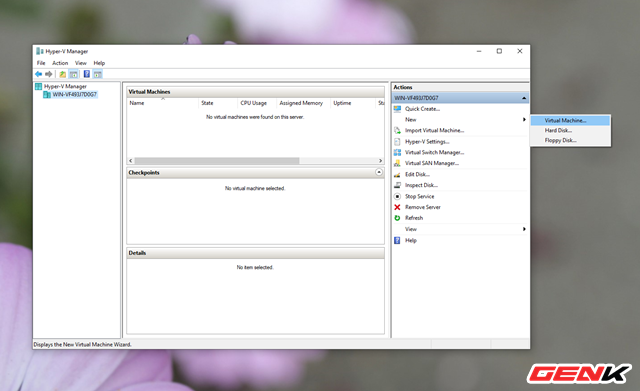The height and width of the screenshot is (391, 640).
Task: Choose Virtual Machine... from the New submenu
Action: [x=570, y=120]
